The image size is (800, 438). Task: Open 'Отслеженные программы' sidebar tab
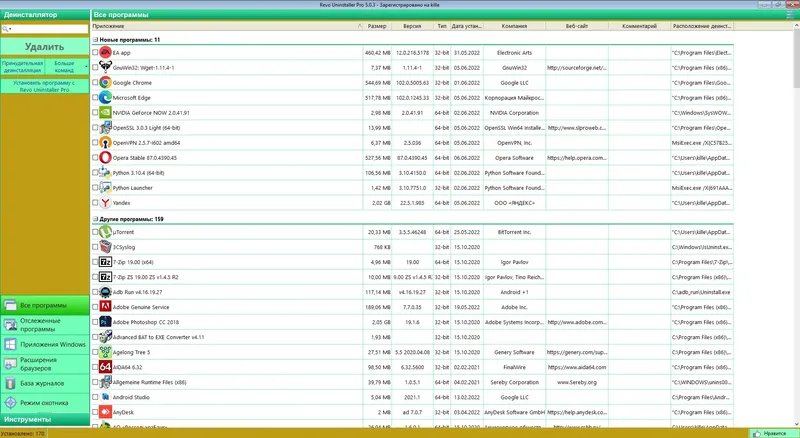pyautogui.click(x=45, y=325)
